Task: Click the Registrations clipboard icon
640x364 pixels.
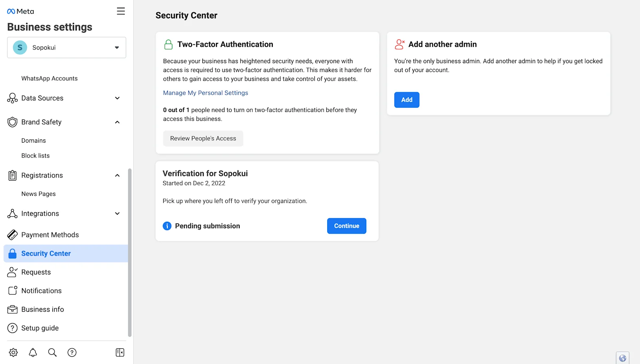Action: point(12,175)
